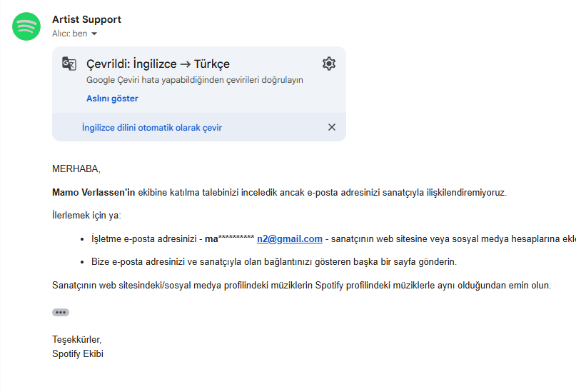Enable 'İngilizce dilini otomatik olarak çevir'
Image resolution: width=576 pixels, height=392 pixels.
click(152, 128)
